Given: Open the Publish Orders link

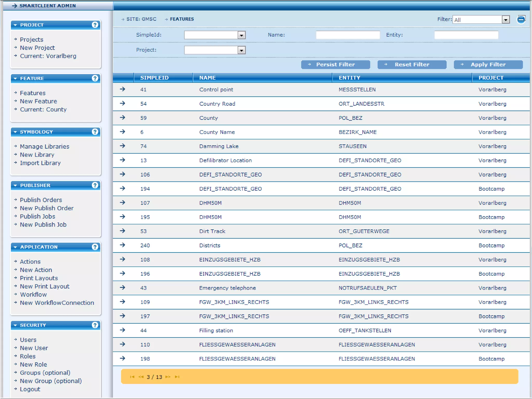Looking at the screenshot, I should [x=41, y=200].
